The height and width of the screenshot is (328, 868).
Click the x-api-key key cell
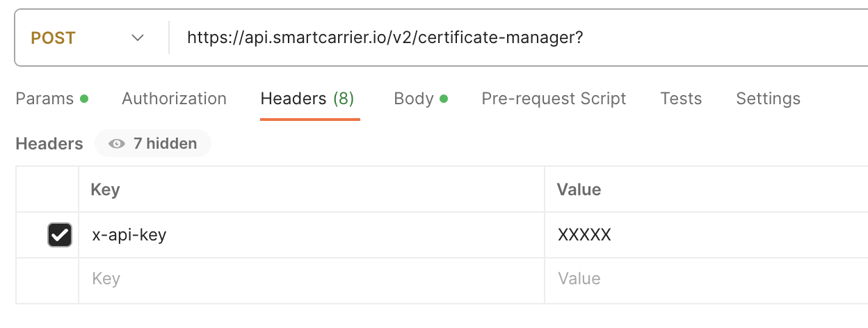[312, 235]
